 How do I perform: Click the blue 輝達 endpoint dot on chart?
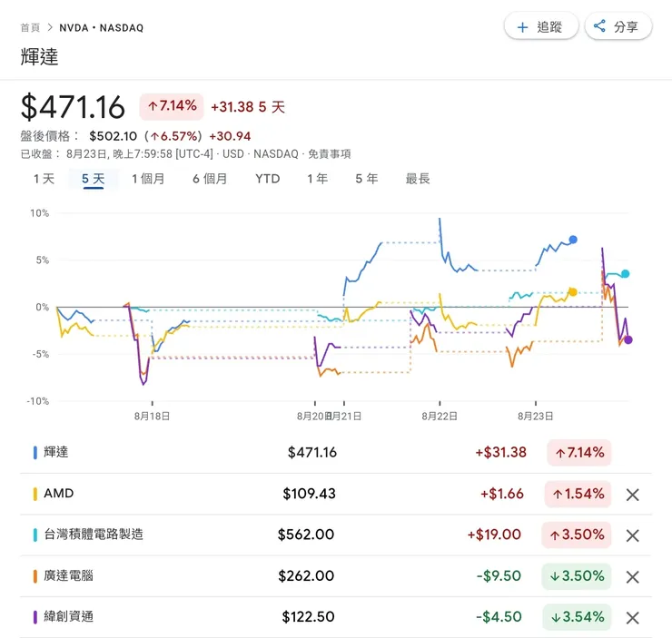pyautogui.click(x=573, y=240)
